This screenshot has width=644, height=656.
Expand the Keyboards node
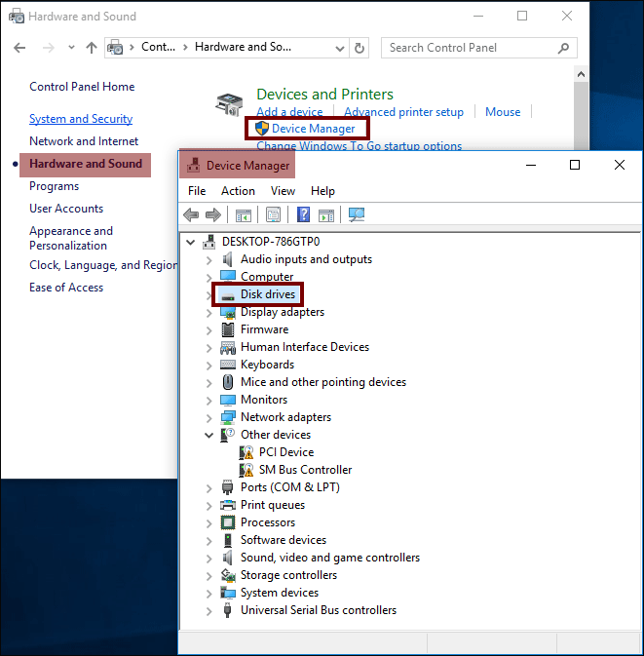pyautogui.click(x=209, y=366)
